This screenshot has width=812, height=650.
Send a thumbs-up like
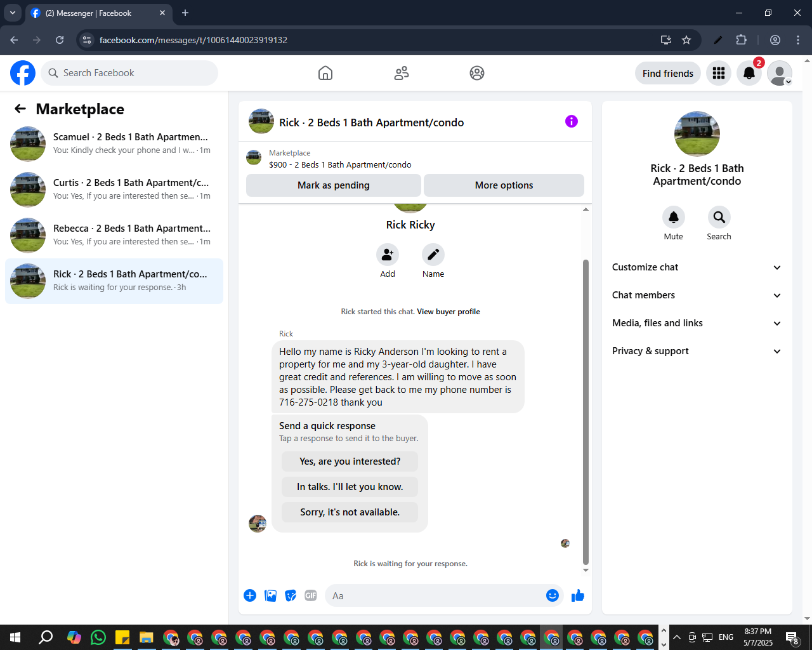click(578, 595)
